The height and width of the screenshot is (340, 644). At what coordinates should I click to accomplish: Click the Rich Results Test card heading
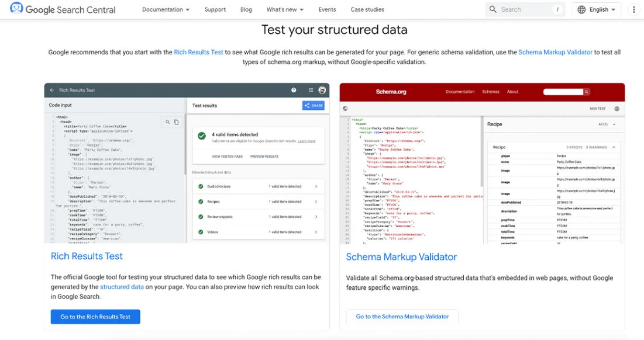pyautogui.click(x=87, y=256)
